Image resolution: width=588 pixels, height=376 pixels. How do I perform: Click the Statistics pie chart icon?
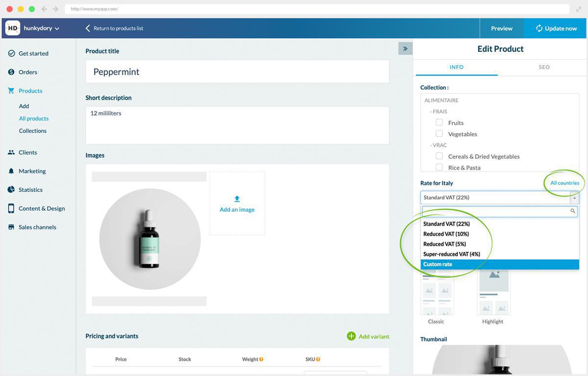pyautogui.click(x=11, y=190)
